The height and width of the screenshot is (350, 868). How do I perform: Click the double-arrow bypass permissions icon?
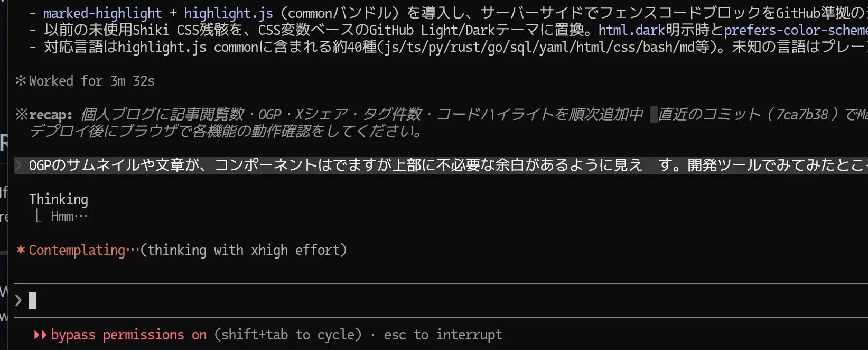(x=40, y=335)
